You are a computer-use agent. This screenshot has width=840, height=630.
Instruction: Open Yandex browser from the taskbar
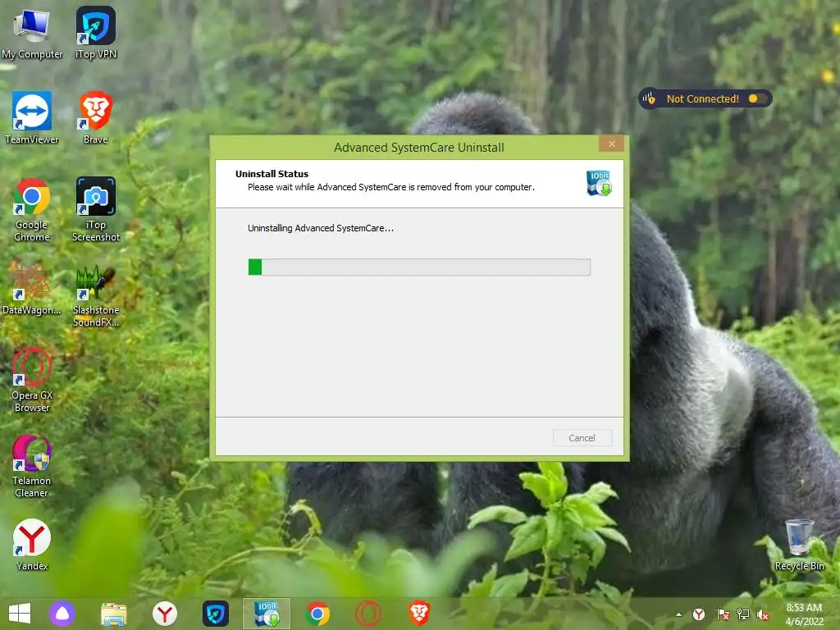[x=164, y=614]
